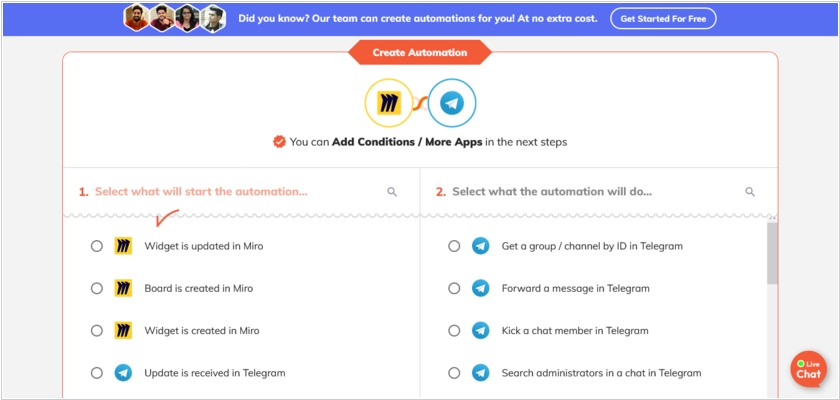The height and width of the screenshot is (400, 840).
Task: Select Board is created in Miro radio
Action: [x=96, y=288]
